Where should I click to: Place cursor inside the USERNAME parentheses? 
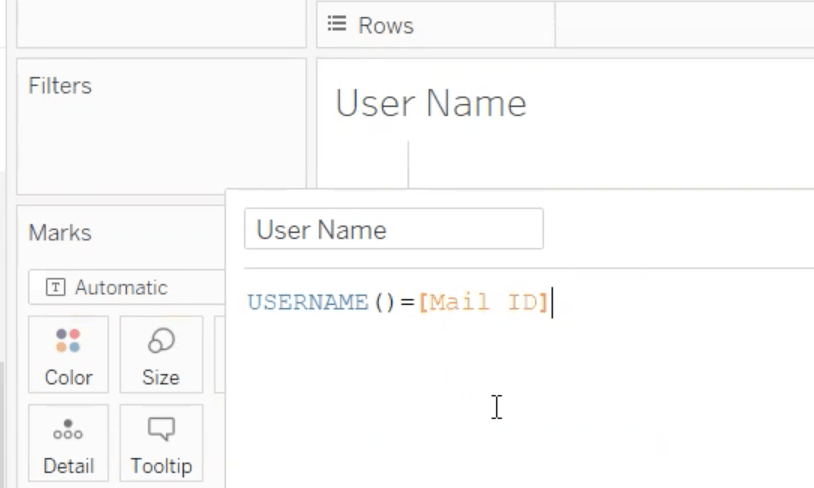pyautogui.click(x=385, y=302)
